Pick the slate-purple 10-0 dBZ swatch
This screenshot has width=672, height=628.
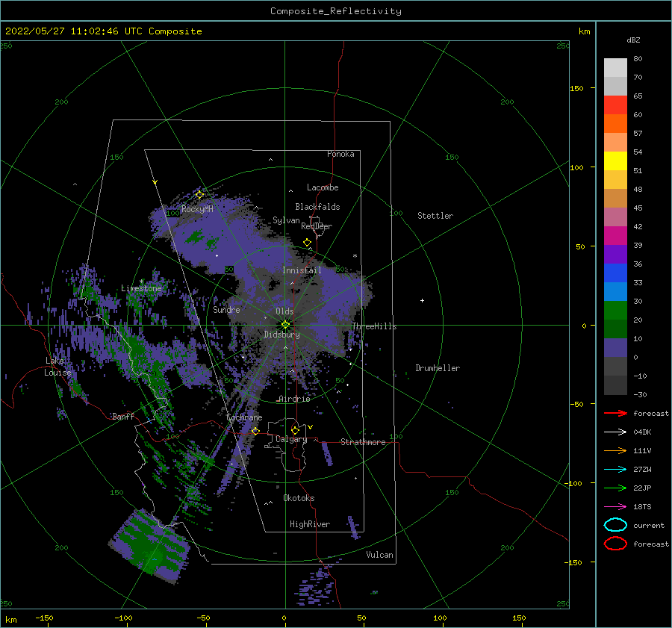coord(615,348)
